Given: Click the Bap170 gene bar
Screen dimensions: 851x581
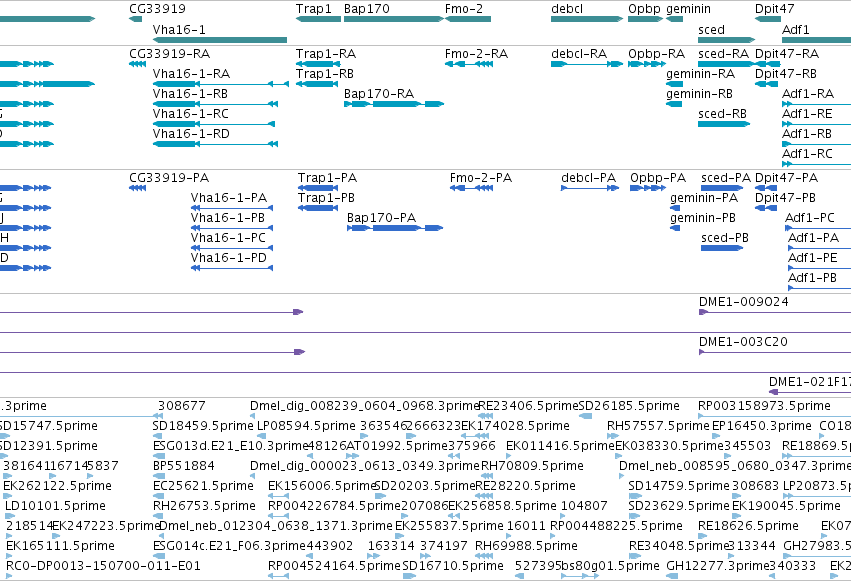Looking at the screenshot, I should click(x=394, y=19).
